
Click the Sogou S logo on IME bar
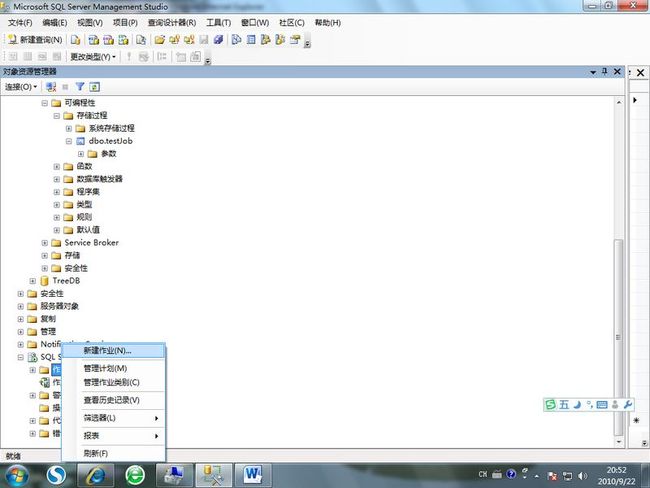pyautogui.click(x=551, y=404)
